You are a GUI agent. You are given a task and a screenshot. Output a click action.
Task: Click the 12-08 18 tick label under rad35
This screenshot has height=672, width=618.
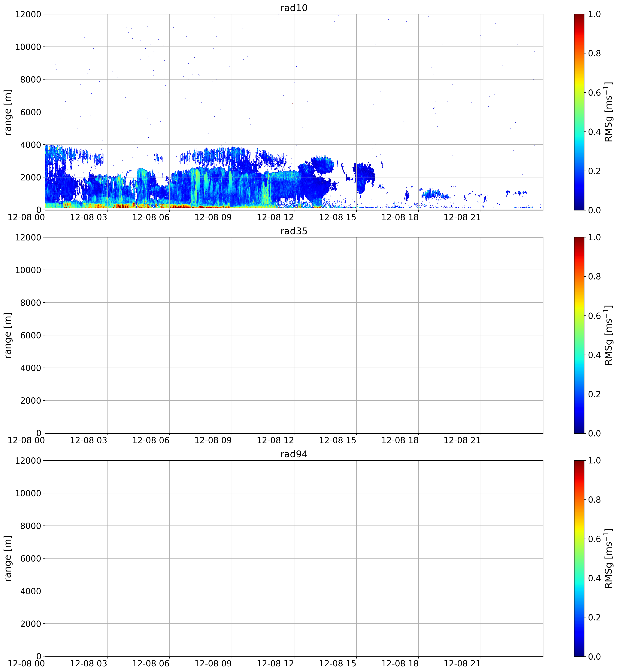point(400,440)
